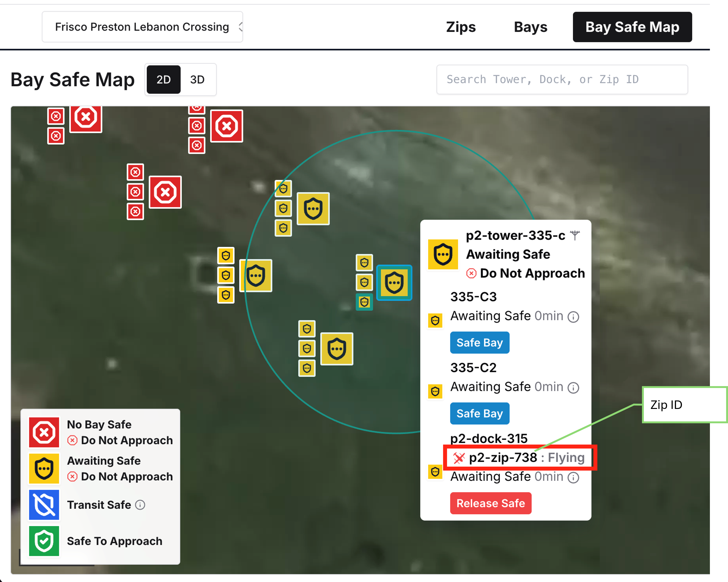Click the large yellow shield icon in popup header

click(x=443, y=254)
